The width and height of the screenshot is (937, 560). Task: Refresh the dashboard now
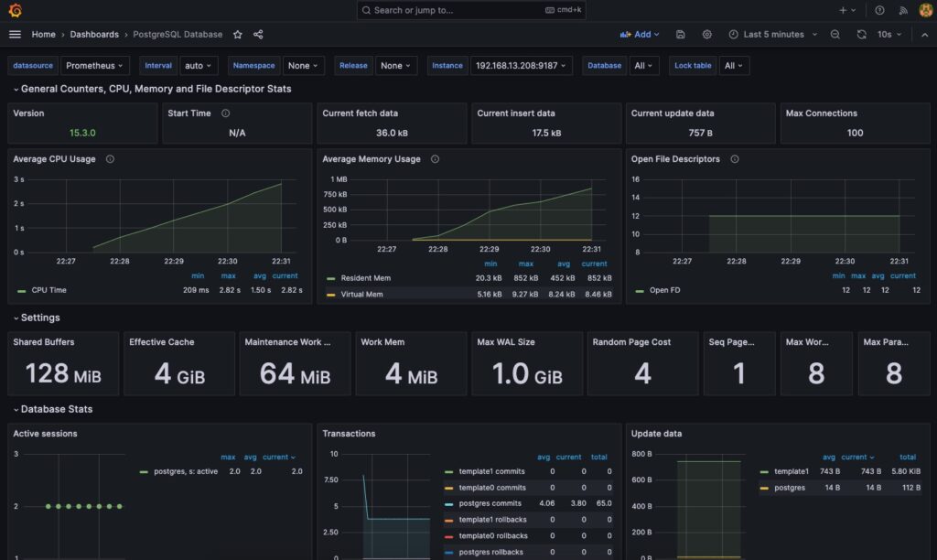861,35
